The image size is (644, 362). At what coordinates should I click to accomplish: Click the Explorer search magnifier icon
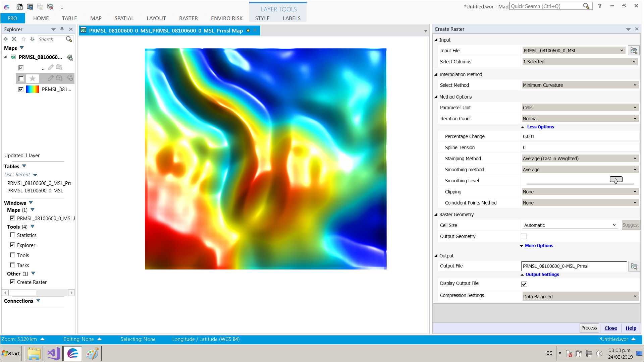point(69,39)
